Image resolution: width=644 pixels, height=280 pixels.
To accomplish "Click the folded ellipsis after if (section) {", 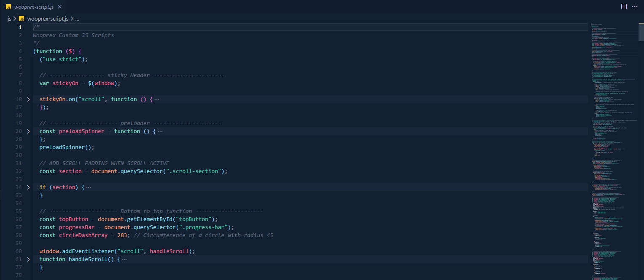I will [89, 187].
